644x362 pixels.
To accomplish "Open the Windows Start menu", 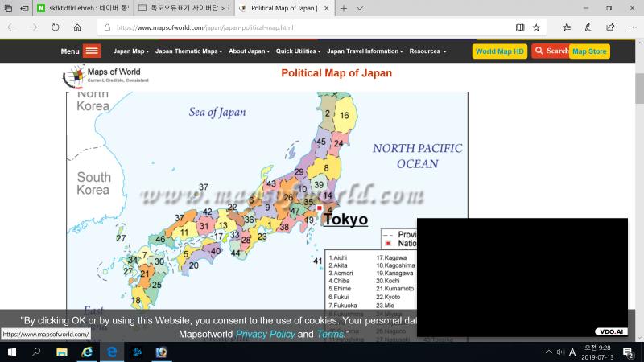I will point(12,352).
